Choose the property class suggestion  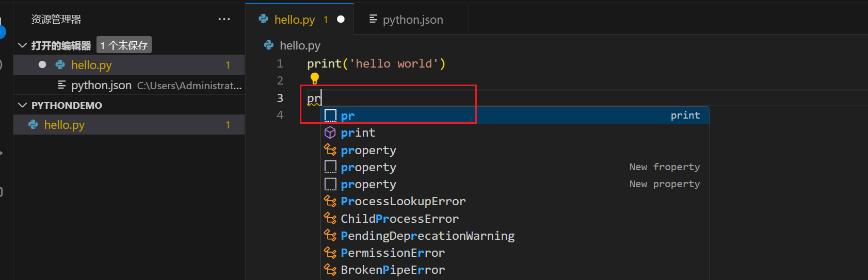point(515,150)
